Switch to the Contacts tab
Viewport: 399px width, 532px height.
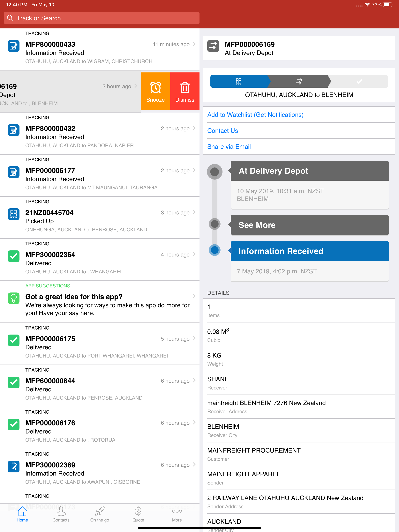[61, 514]
